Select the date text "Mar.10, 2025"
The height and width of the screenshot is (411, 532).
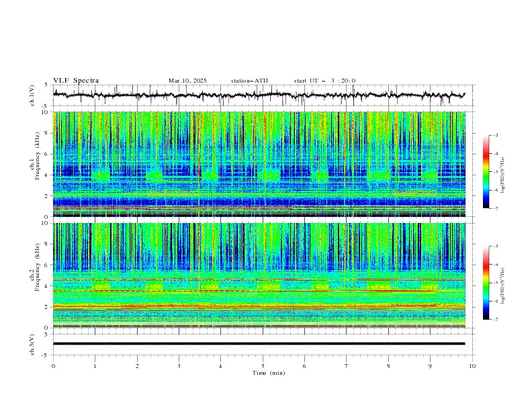click(x=187, y=81)
